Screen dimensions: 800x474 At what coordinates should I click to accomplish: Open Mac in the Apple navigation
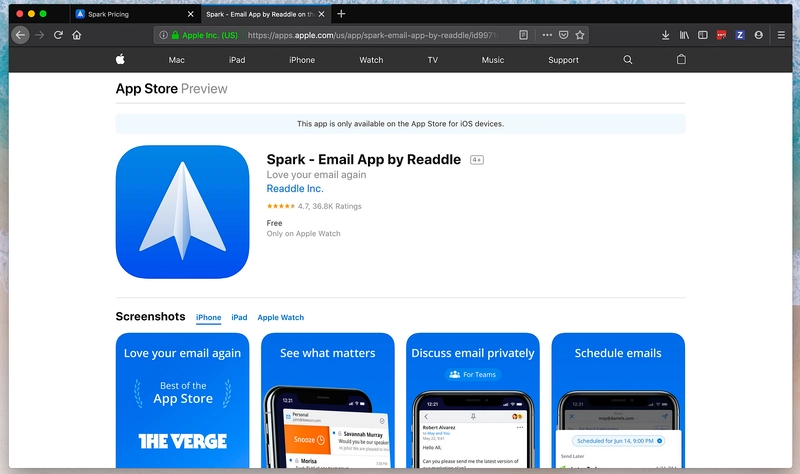click(x=177, y=60)
